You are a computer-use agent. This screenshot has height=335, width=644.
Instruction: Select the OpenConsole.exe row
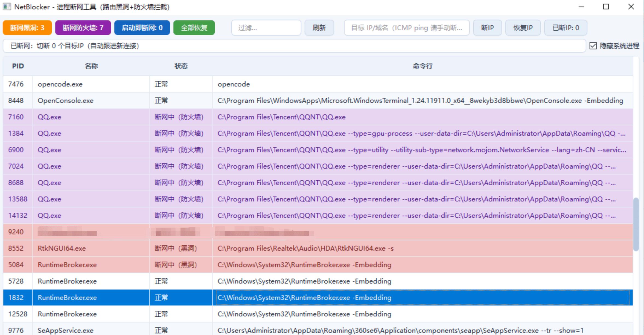tap(318, 100)
